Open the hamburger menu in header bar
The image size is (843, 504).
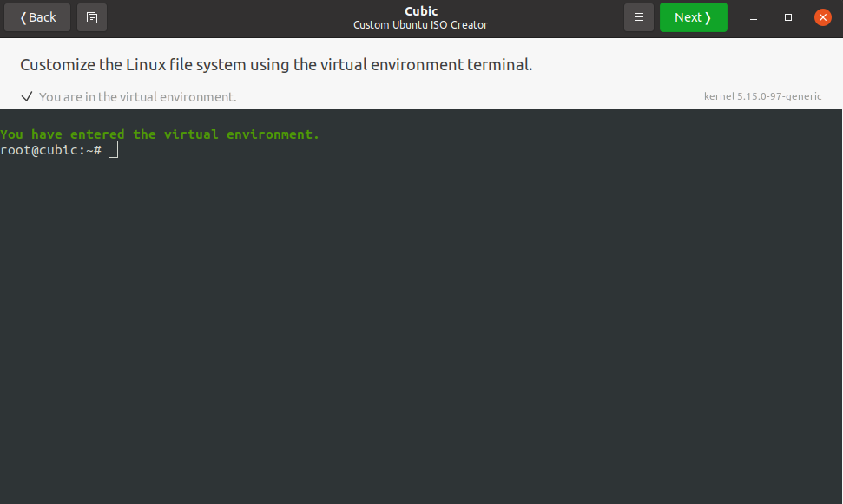coord(638,17)
